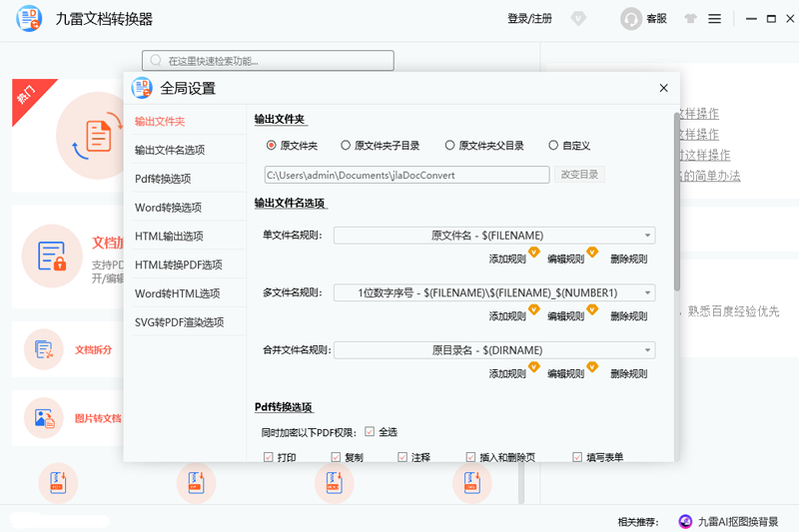The image size is (799, 532).
Task: Toggle the 填写表单 checkbox
Action: click(577, 457)
